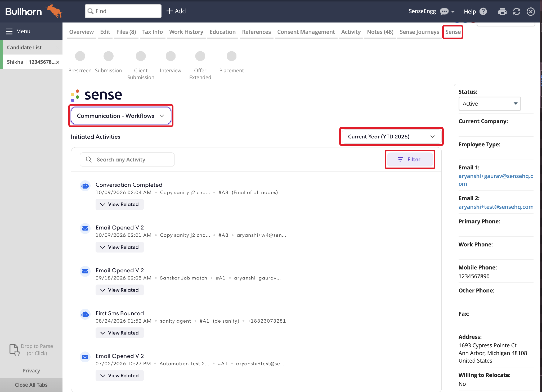Click the Bullhorn bull logo

(x=54, y=11)
